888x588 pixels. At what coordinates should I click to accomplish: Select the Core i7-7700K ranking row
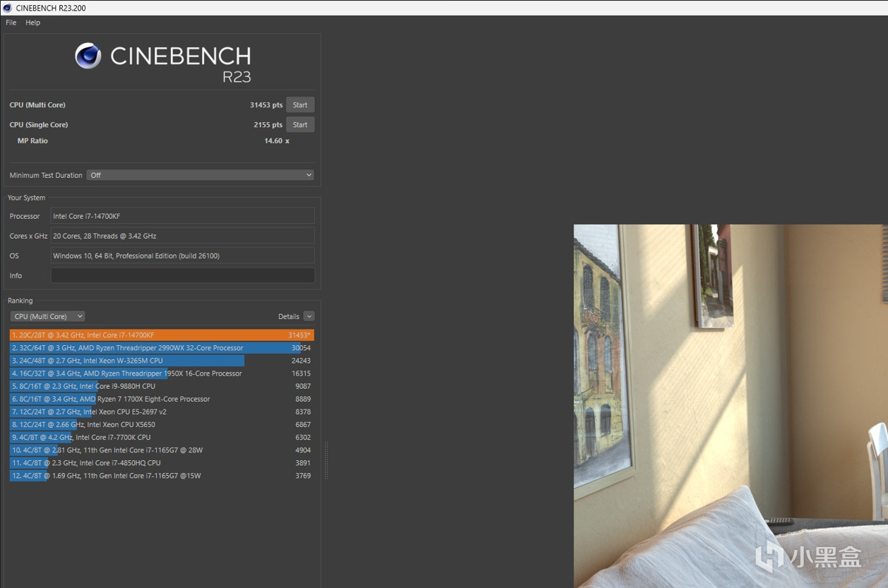162,437
